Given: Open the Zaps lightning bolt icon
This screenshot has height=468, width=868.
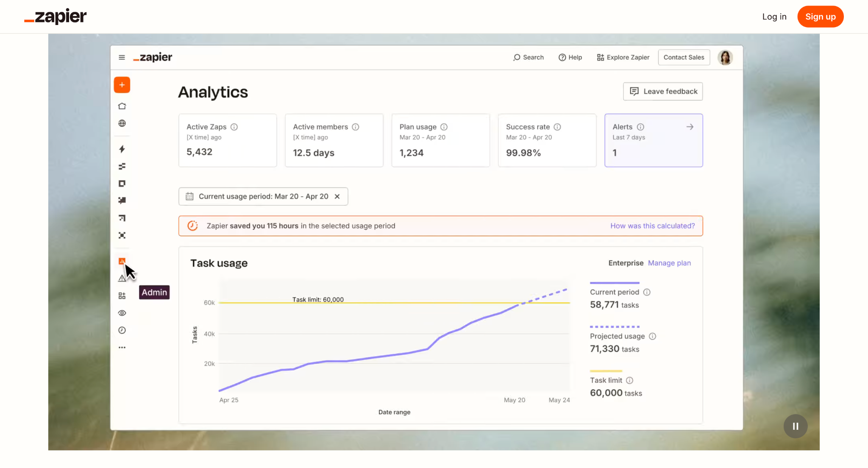Looking at the screenshot, I should pyautogui.click(x=122, y=149).
